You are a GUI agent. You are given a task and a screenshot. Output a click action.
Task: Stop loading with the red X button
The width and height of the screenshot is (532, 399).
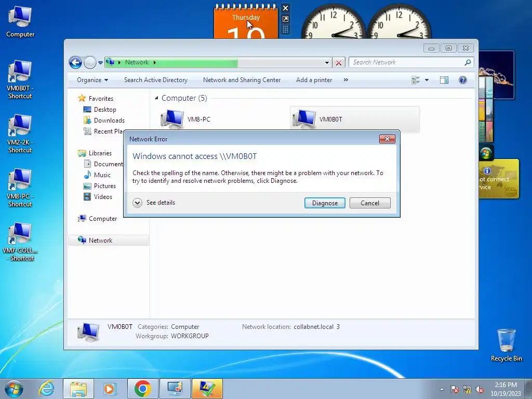(x=339, y=63)
